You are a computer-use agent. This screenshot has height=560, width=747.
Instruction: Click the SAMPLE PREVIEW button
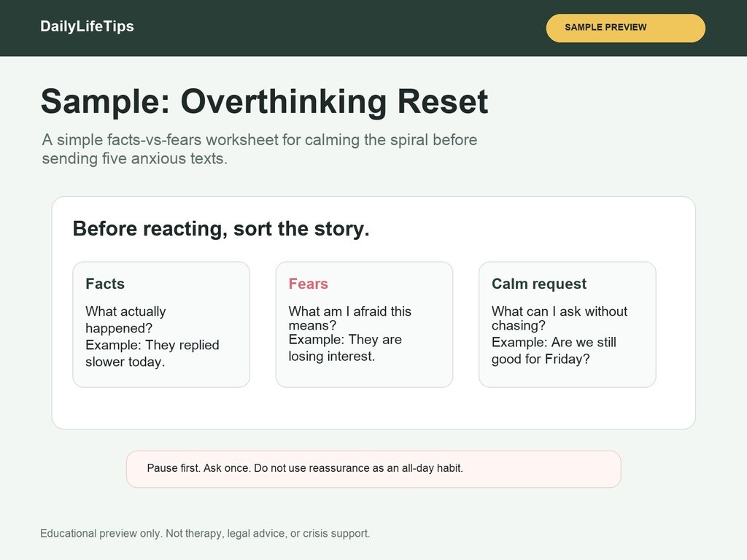coord(625,28)
